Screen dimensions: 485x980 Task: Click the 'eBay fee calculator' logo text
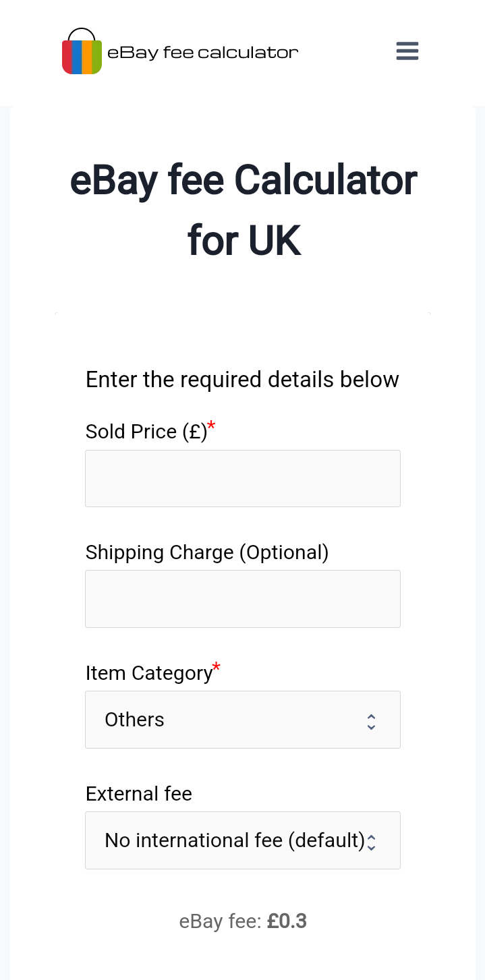pos(202,53)
